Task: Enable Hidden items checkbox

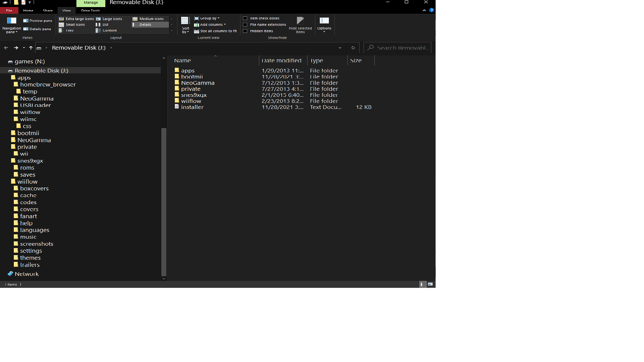Action: point(245,31)
